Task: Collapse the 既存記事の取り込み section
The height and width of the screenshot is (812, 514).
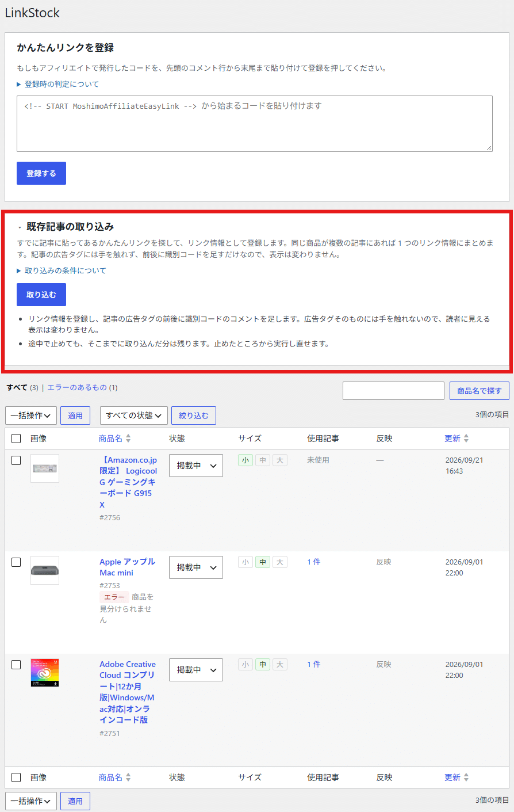Action: pos(66,227)
